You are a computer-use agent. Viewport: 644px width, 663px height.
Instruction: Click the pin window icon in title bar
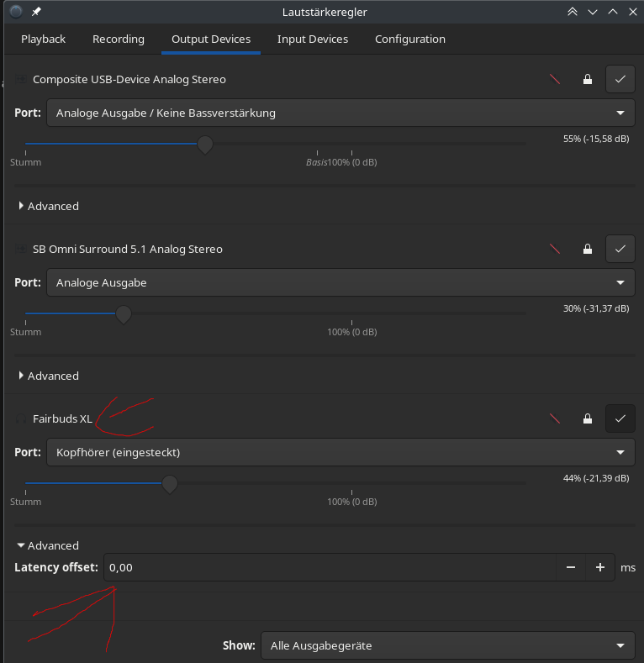[36, 12]
